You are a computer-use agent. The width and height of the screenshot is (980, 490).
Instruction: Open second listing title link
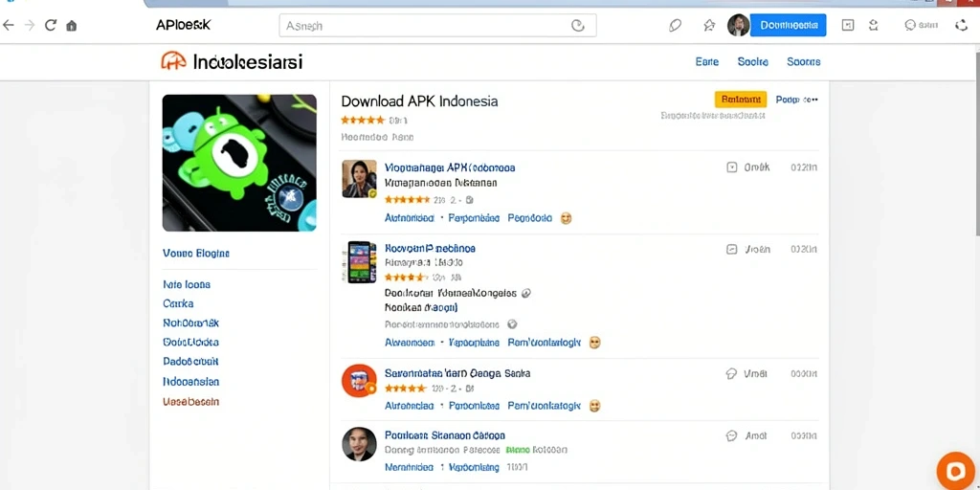tap(430, 248)
